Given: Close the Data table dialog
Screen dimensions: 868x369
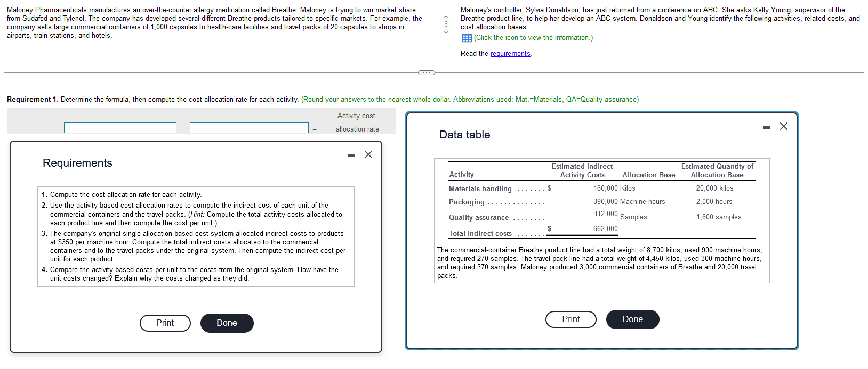Looking at the screenshot, I should tap(784, 126).
